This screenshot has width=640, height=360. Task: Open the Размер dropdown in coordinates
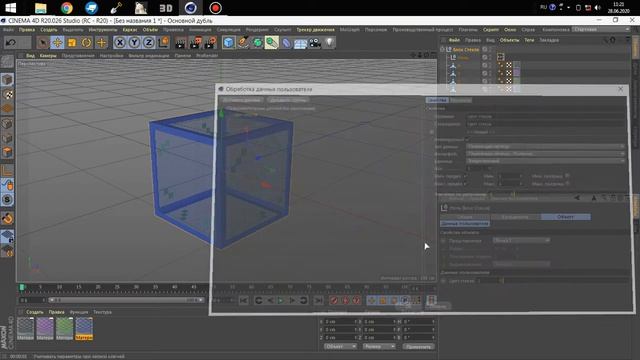(x=379, y=347)
